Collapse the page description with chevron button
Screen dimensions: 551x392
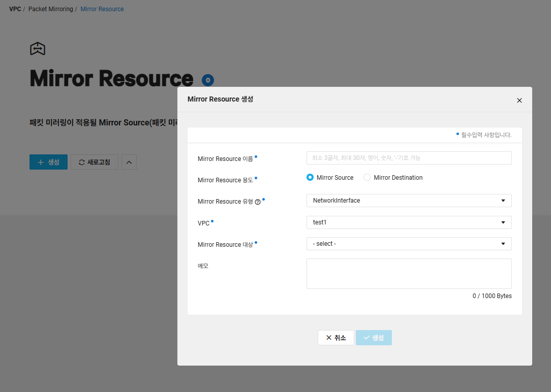tap(129, 162)
